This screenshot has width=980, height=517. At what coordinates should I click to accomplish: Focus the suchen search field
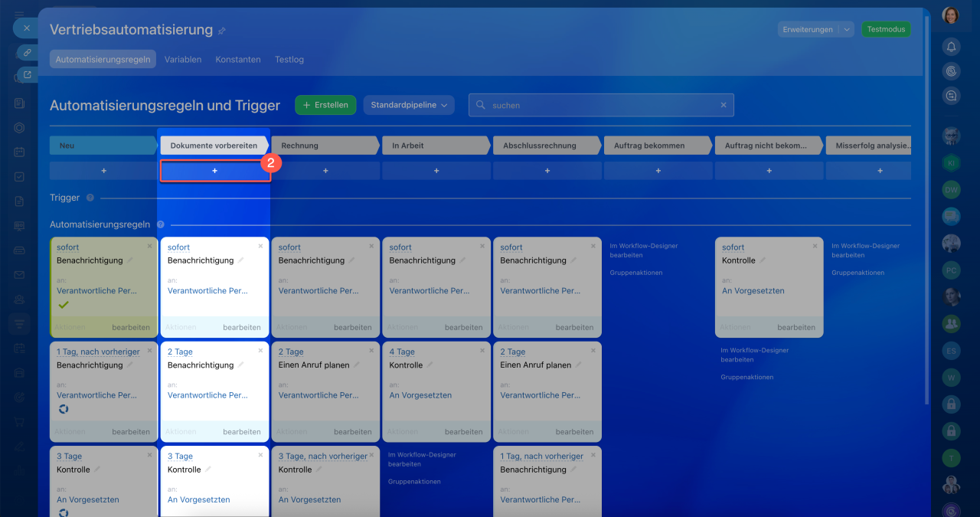coord(601,105)
